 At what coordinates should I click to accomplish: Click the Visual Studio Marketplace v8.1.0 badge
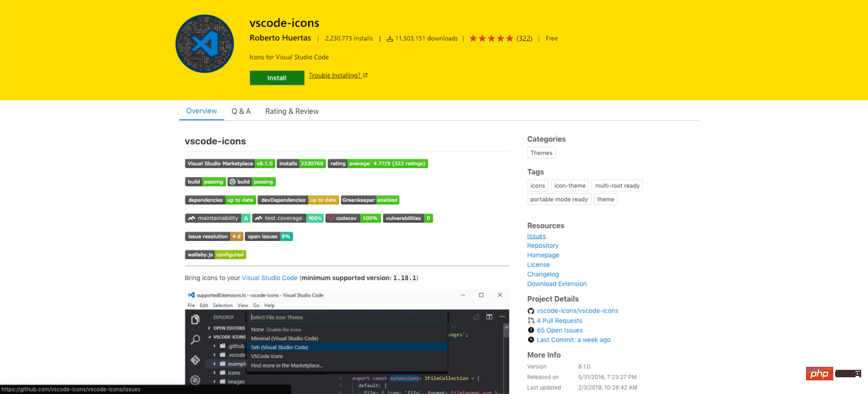coord(229,164)
